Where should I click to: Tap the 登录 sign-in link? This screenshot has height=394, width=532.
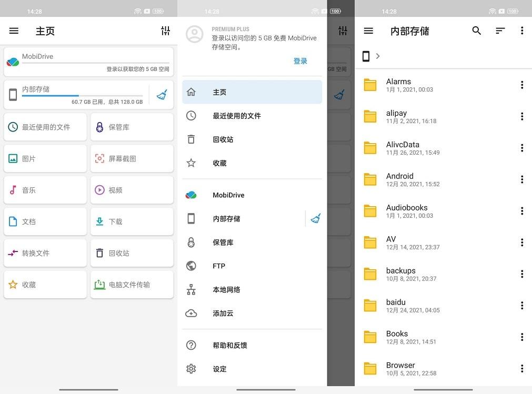(300, 61)
